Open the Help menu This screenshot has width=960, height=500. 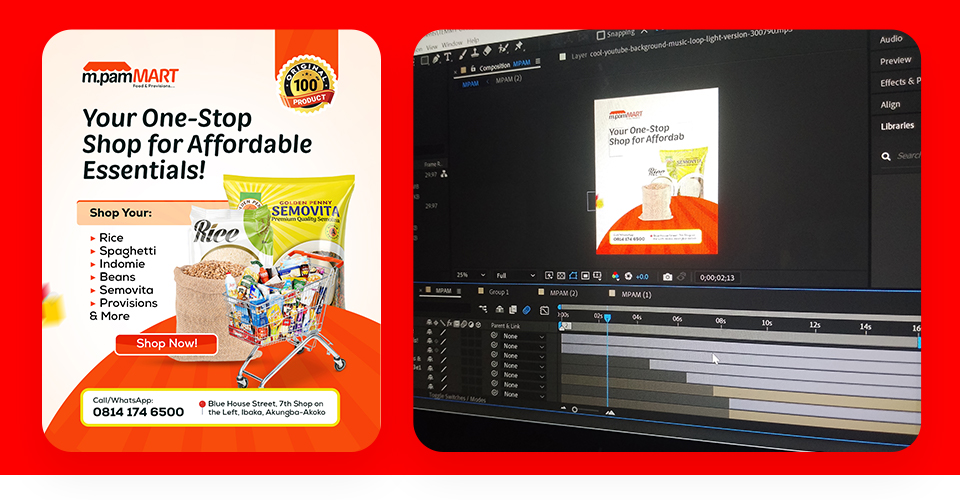(473, 40)
